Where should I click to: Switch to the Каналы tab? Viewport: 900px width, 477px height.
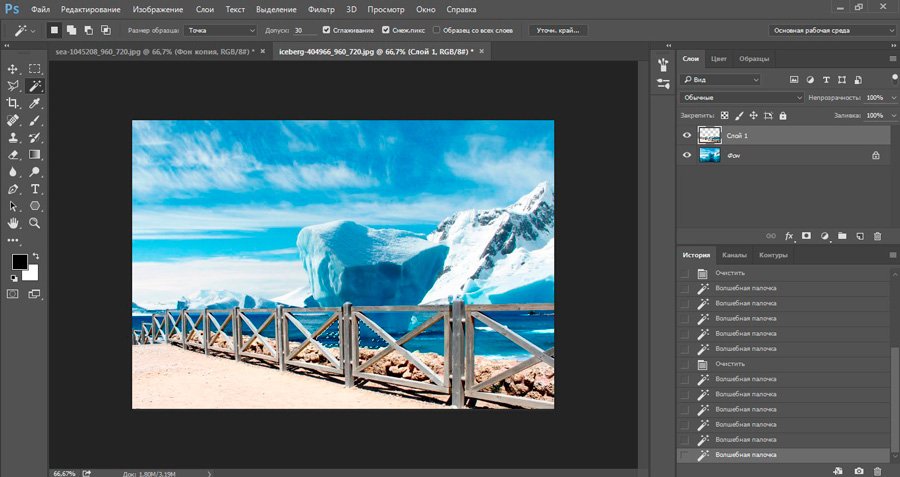[734, 255]
